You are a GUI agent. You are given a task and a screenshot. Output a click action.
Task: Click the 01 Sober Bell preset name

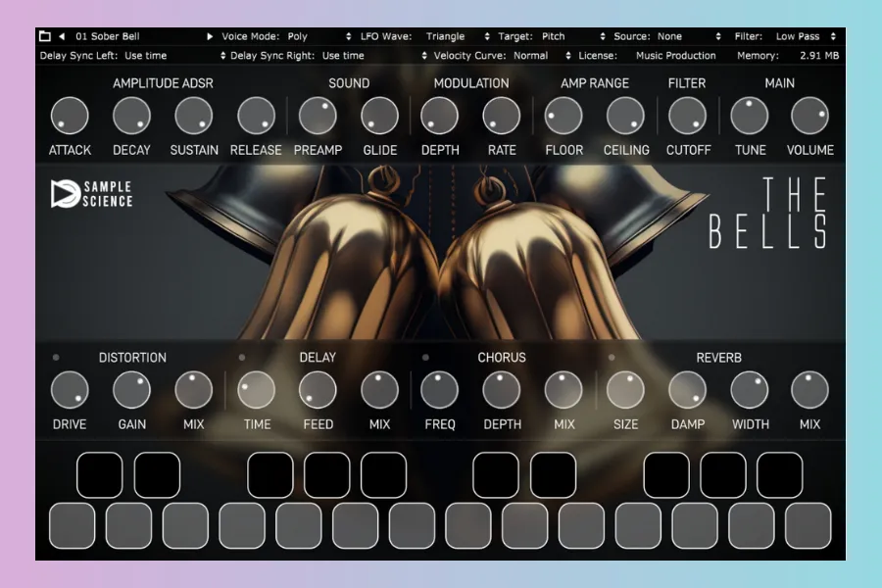point(108,37)
